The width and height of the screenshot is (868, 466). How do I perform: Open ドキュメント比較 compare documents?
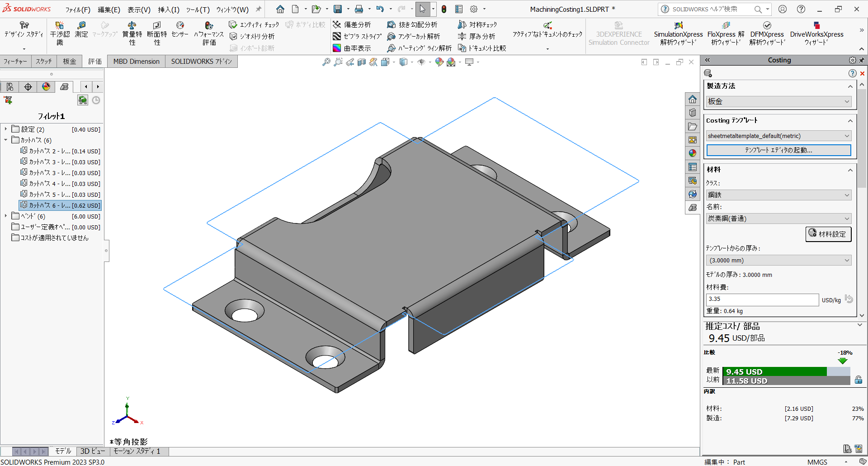tap(482, 48)
